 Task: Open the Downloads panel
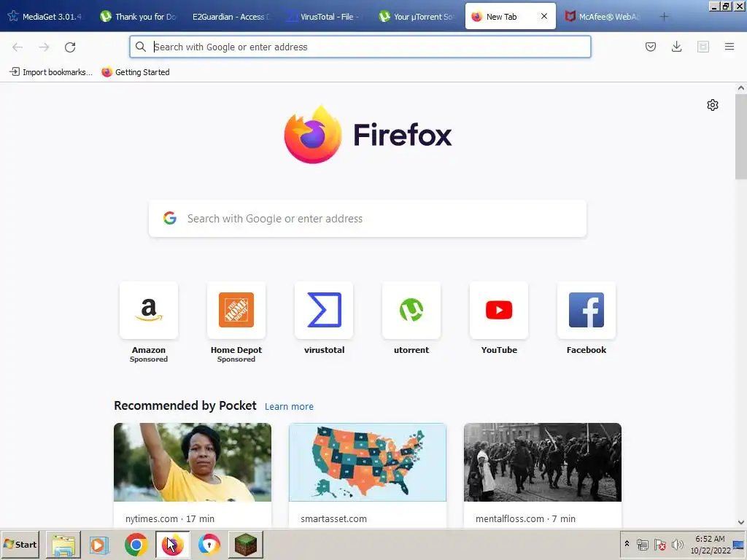coord(676,47)
